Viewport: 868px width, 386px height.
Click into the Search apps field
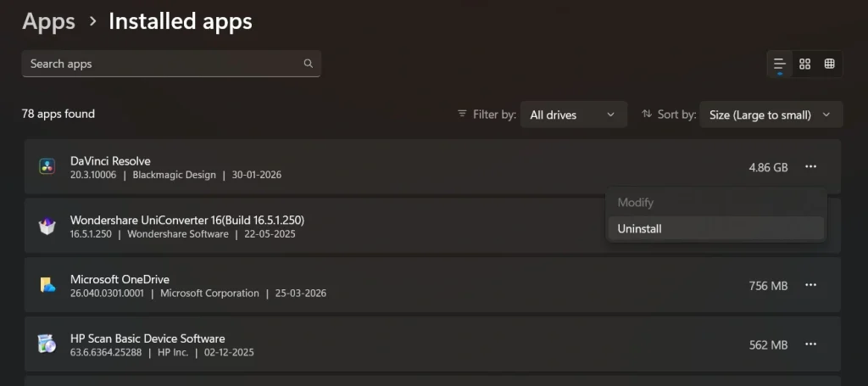pos(171,64)
